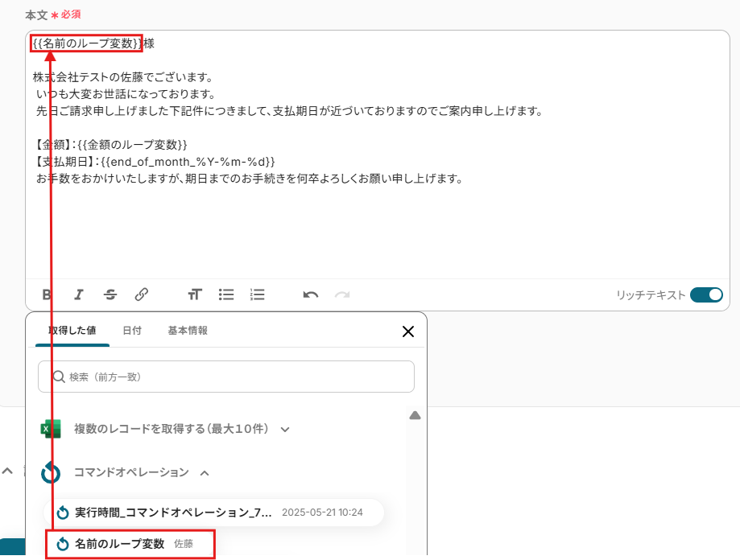Click the line 株式会社テストの佐藤でございます。
This screenshot has height=560, width=740.
(x=123, y=76)
